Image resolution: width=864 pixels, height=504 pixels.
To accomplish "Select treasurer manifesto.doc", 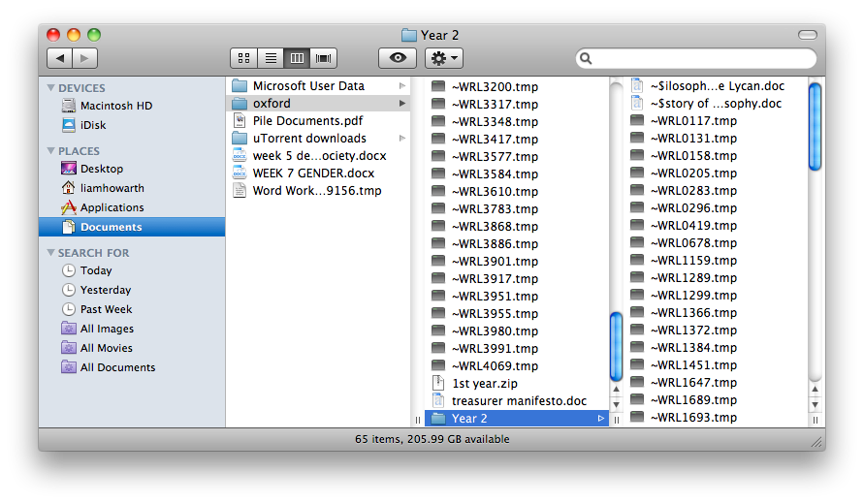I will click(516, 401).
